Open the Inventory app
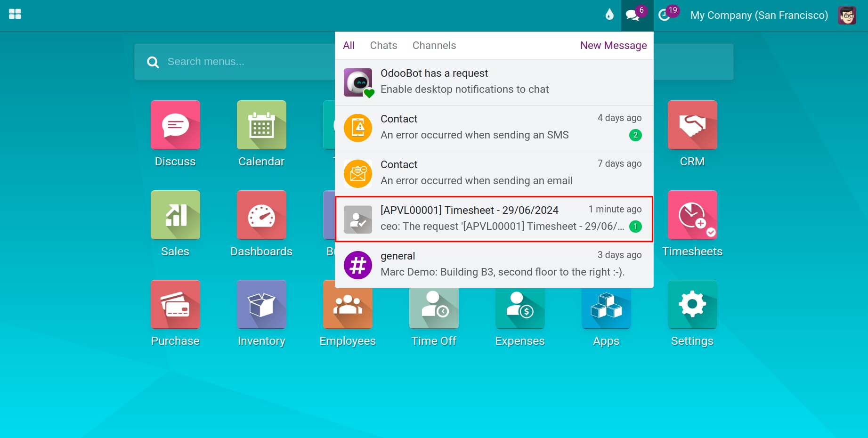The image size is (868, 438). click(261, 304)
